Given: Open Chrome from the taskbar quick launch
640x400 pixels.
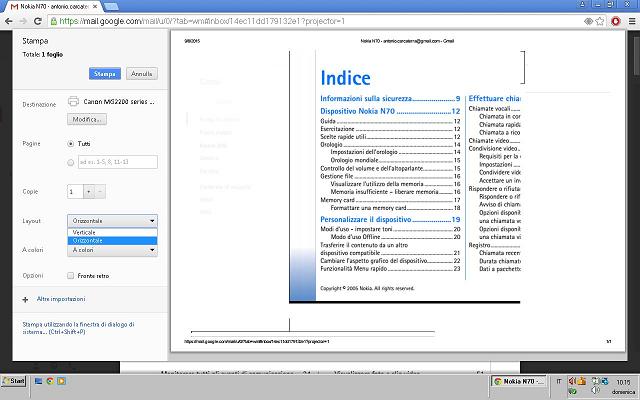Looking at the screenshot, I should (x=51, y=382).
